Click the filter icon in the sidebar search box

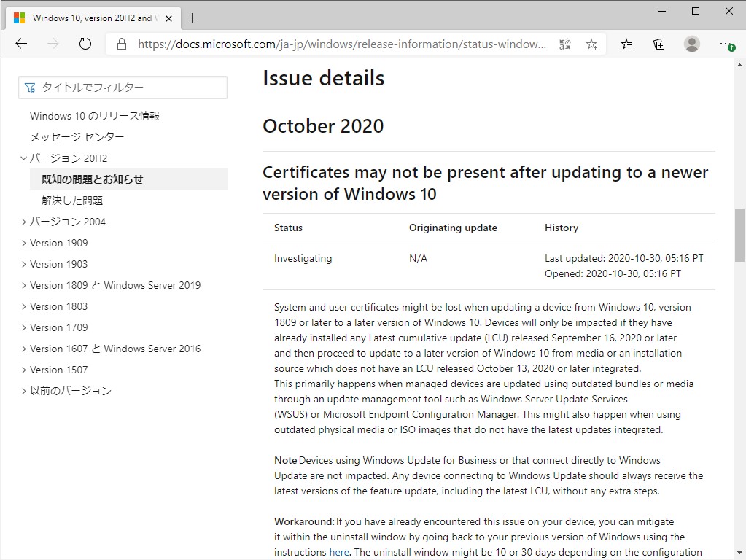pyautogui.click(x=28, y=87)
